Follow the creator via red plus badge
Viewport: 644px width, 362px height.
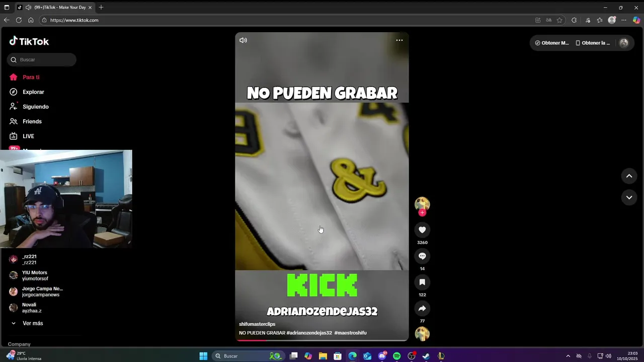pyautogui.click(x=422, y=213)
